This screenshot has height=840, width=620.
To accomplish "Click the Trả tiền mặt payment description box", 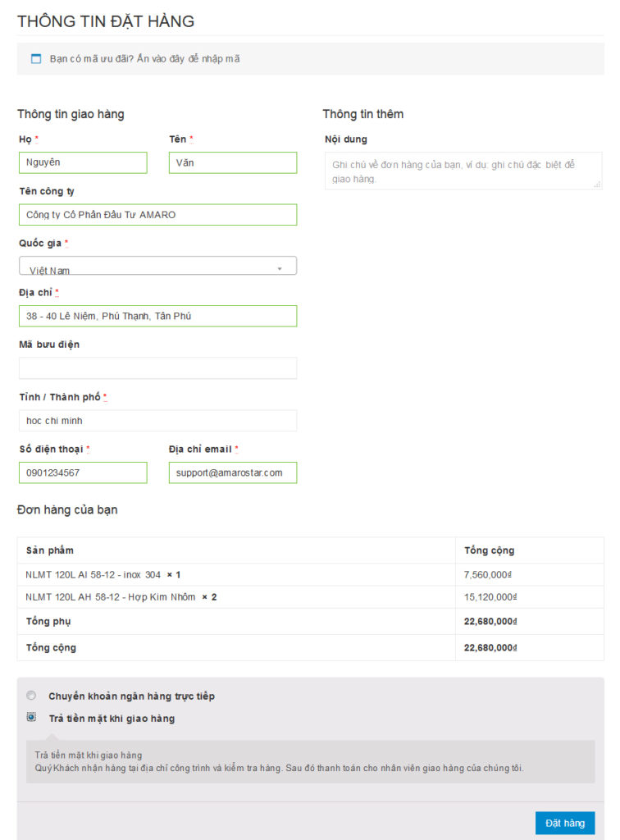I will coord(311,762).
